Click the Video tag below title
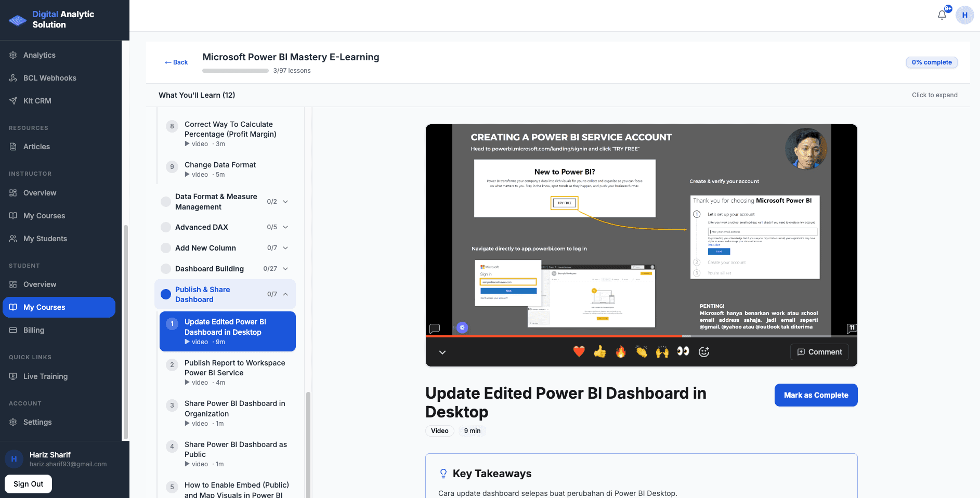 tap(440, 431)
